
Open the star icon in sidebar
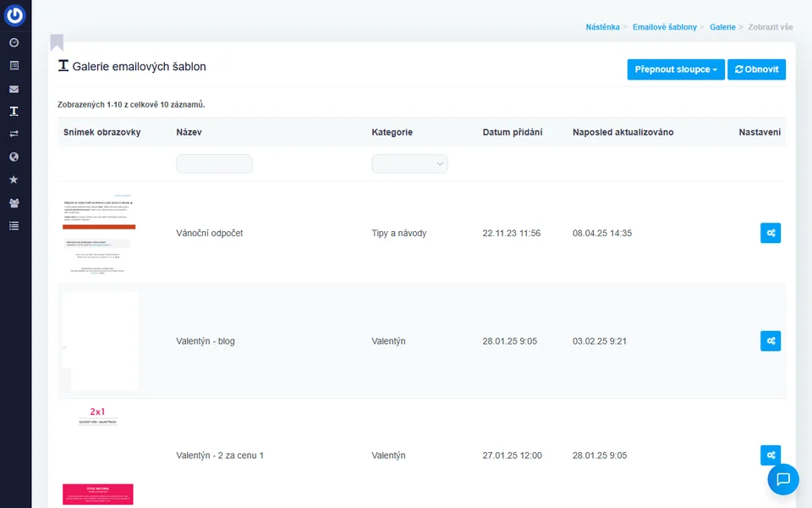click(x=14, y=179)
